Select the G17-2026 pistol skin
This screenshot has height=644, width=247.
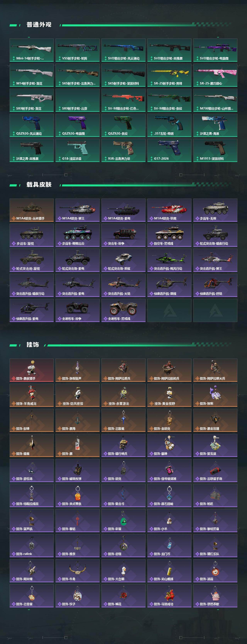tap(169, 150)
